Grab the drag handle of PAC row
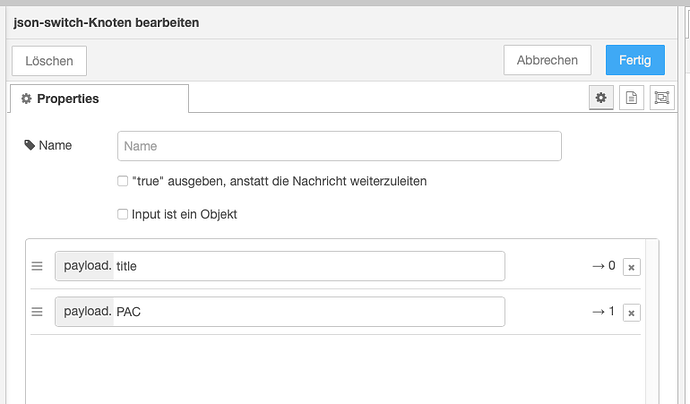 [37, 312]
